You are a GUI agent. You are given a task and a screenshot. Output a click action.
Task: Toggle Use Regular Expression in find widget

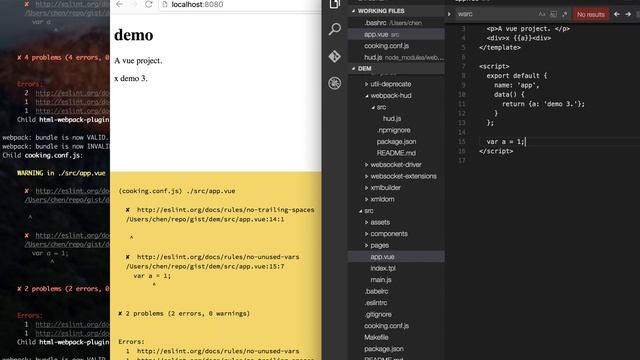(x=564, y=14)
